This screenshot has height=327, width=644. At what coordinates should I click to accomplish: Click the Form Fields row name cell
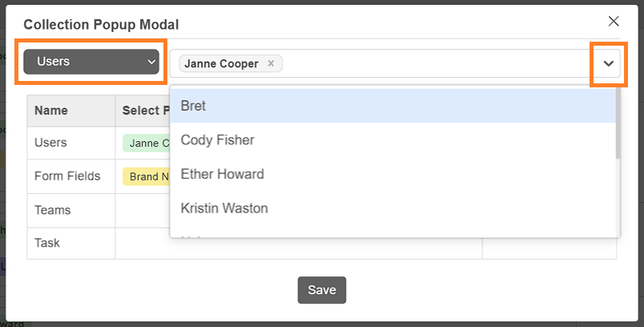[x=71, y=176]
